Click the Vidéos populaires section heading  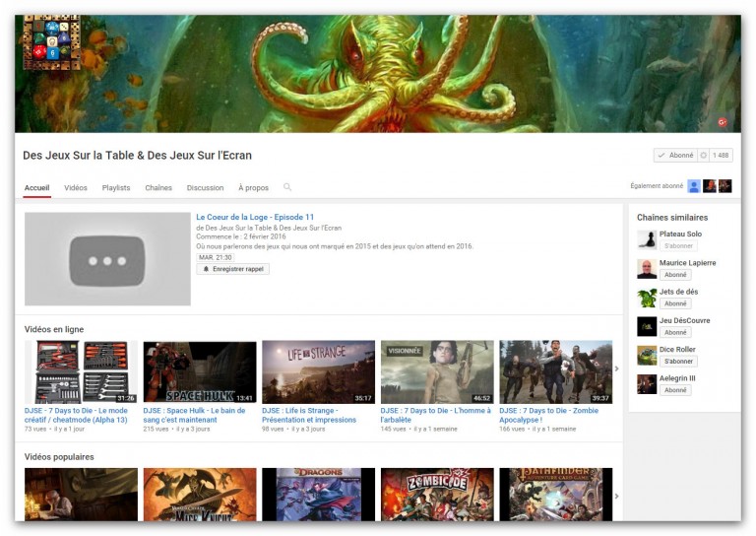pyautogui.click(x=59, y=457)
